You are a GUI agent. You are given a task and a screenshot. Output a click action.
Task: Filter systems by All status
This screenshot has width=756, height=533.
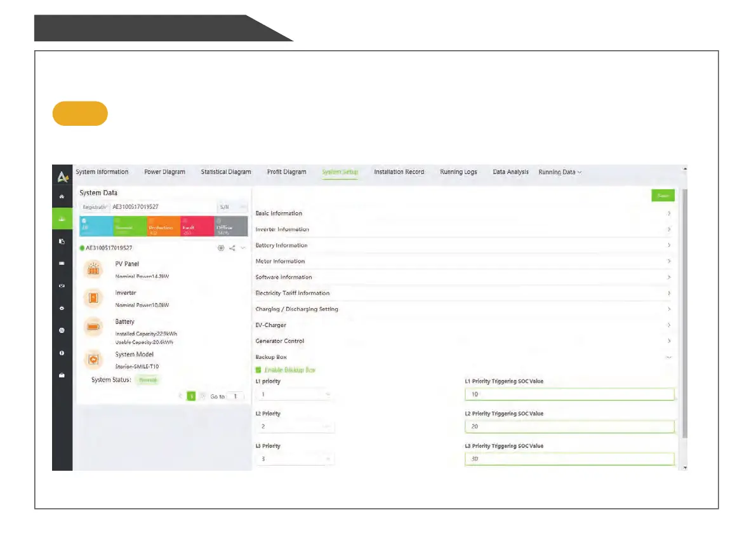tap(96, 226)
